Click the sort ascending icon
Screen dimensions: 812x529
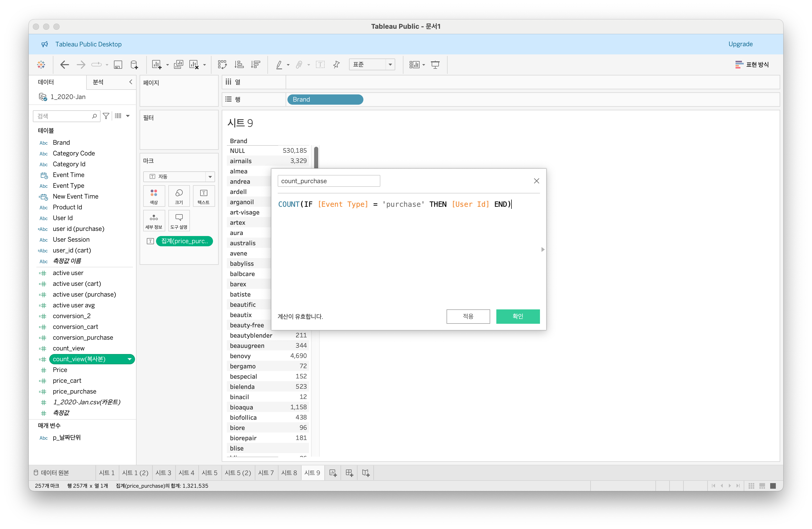coord(239,65)
